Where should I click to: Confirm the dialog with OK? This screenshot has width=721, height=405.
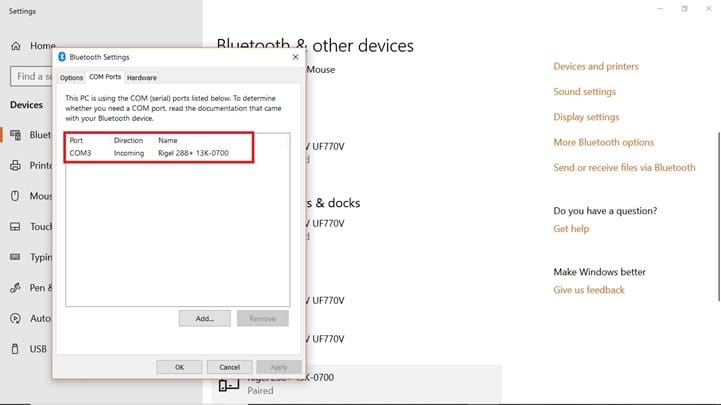pyautogui.click(x=179, y=367)
